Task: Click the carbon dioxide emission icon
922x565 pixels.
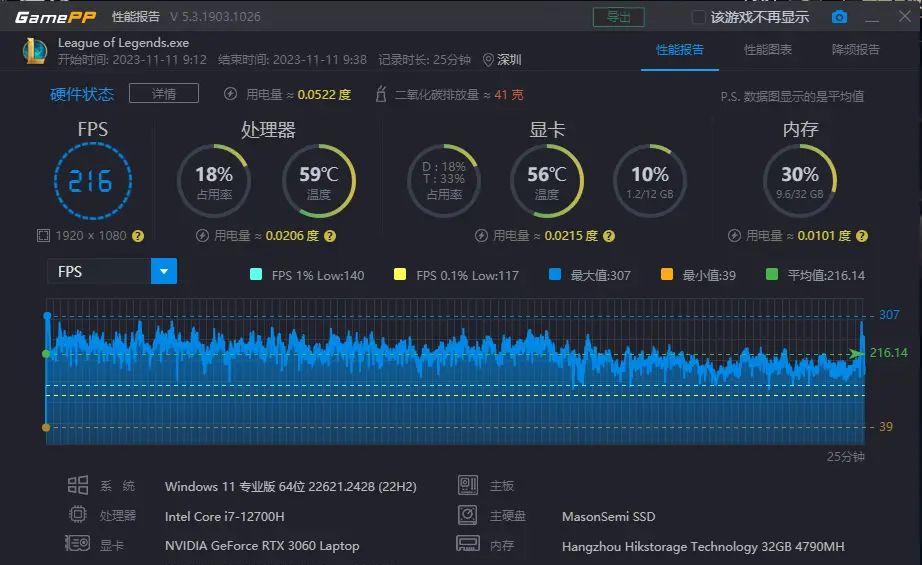Action: pyautogui.click(x=381, y=94)
